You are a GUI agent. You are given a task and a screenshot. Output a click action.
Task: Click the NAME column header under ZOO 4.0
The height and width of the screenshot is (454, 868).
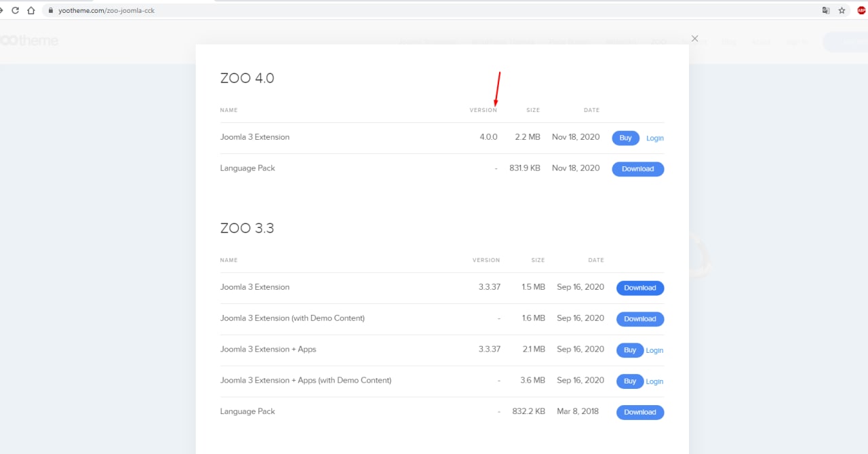229,110
